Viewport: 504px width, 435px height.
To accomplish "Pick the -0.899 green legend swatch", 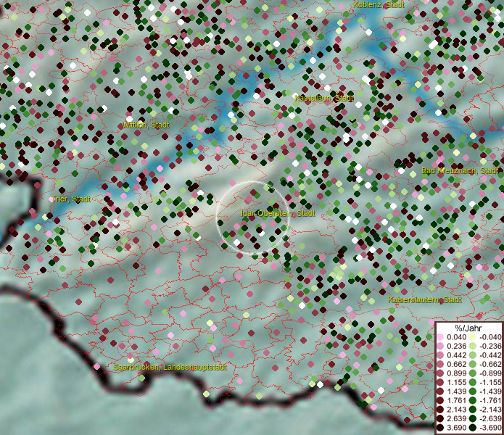I will click(473, 373).
